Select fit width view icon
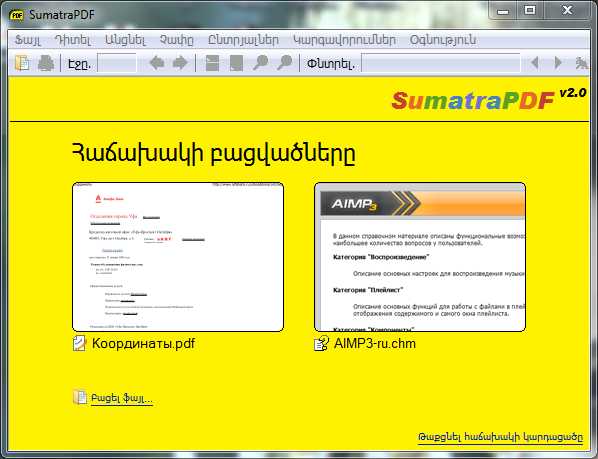The height and width of the screenshot is (459, 598). pyautogui.click(x=212, y=63)
